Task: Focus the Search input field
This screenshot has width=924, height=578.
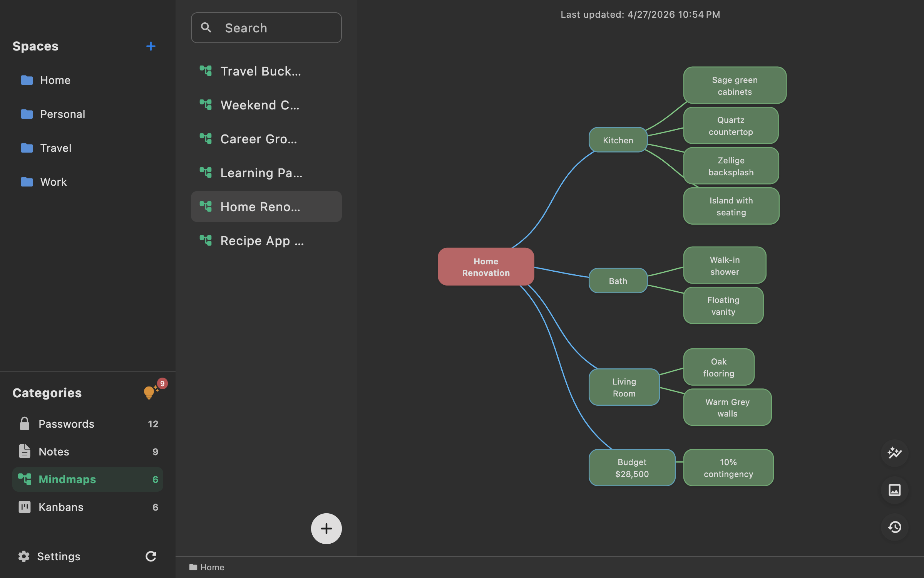Action: [266, 28]
